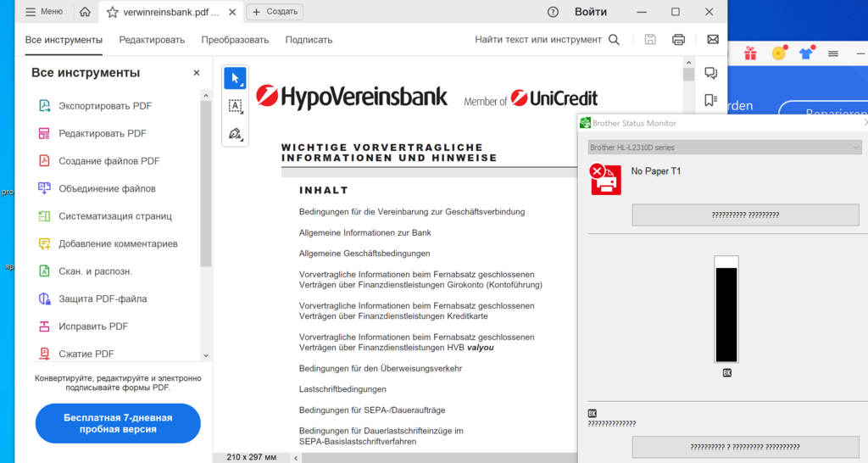Click the 210 x 297 мм page size
The image size is (868, 463).
pos(251,457)
